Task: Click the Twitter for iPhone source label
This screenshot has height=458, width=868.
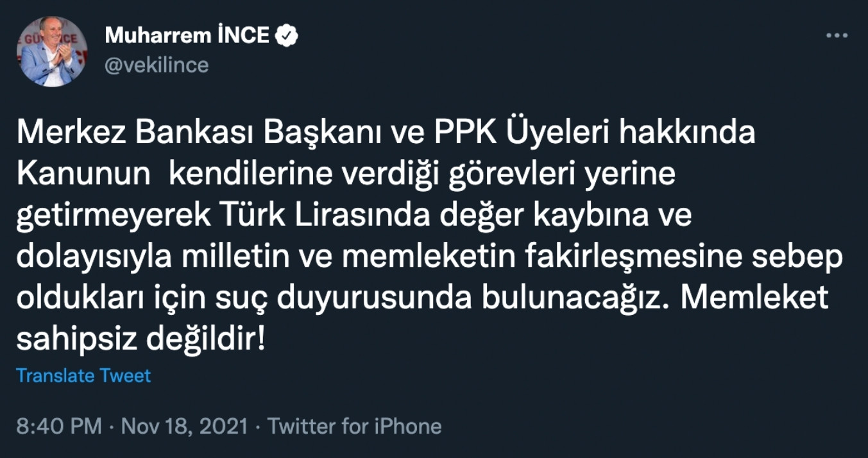Action: tap(355, 425)
